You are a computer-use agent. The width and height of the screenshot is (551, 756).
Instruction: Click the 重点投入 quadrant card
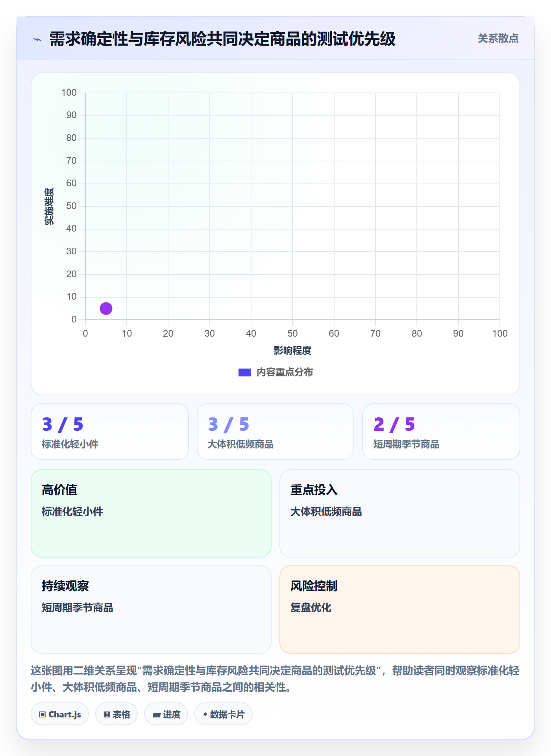pos(400,513)
